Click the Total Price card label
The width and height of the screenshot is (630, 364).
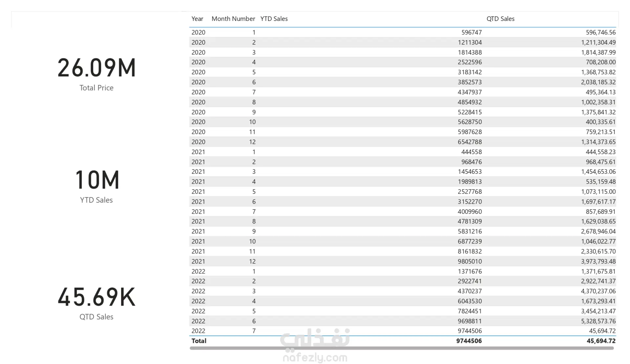pyautogui.click(x=96, y=88)
